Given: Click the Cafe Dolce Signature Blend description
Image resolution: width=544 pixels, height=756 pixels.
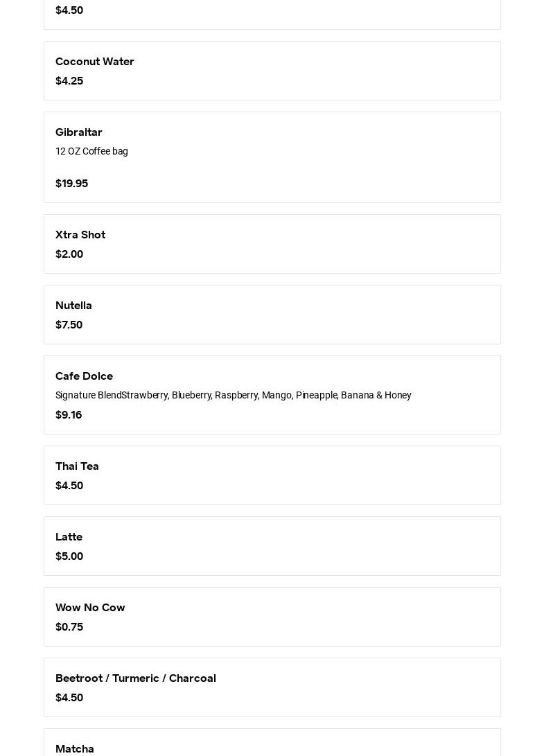Looking at the screenshot, I should coord(233,395).
